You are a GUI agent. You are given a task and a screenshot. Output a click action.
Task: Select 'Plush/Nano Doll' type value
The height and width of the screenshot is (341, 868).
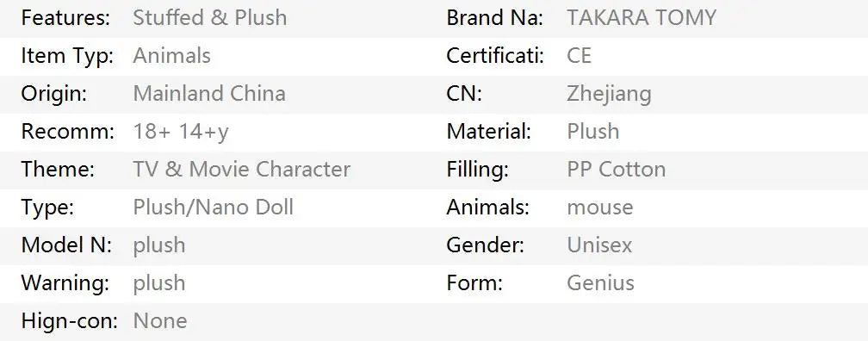214,207
